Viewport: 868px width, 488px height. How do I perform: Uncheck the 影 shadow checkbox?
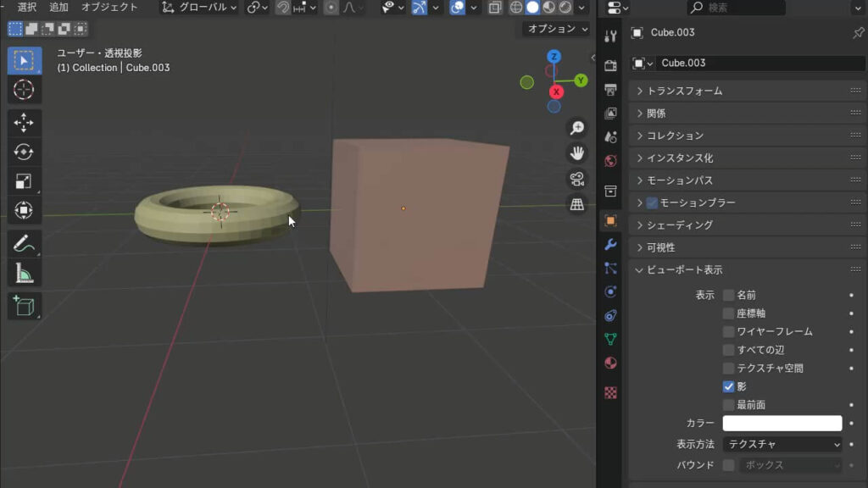click(x=728, y=386)
